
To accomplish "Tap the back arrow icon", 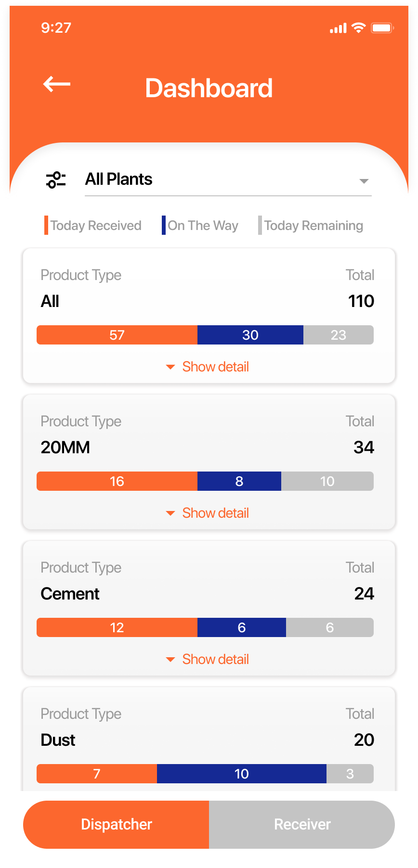I will click(x=57, y=84).
